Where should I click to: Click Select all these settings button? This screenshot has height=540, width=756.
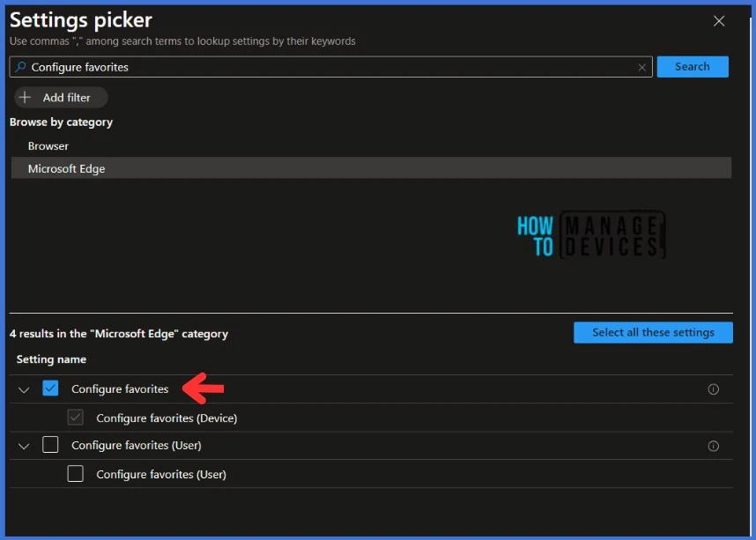[653, 333]
